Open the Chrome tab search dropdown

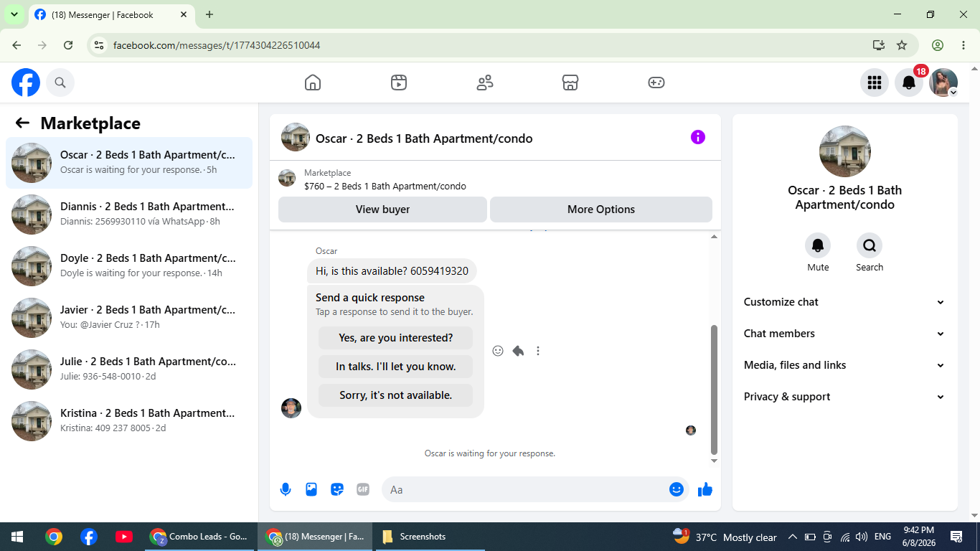pyautogui.click(x=14, y=14)
